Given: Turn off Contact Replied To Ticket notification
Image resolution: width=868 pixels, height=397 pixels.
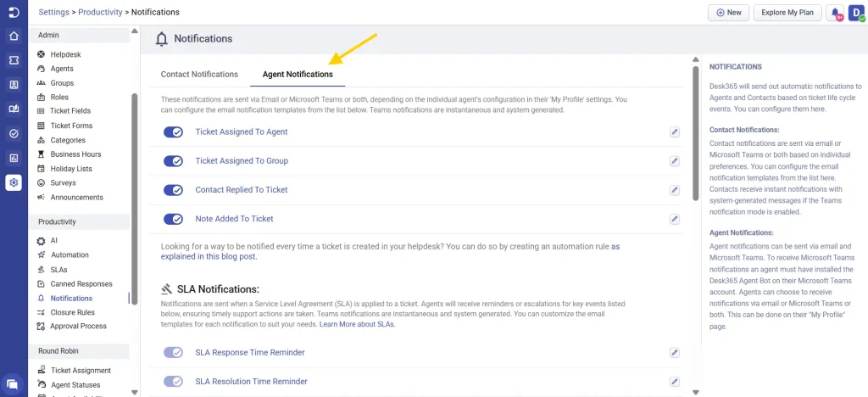Looking at the screenshot, I should click(x=173, y=190).
